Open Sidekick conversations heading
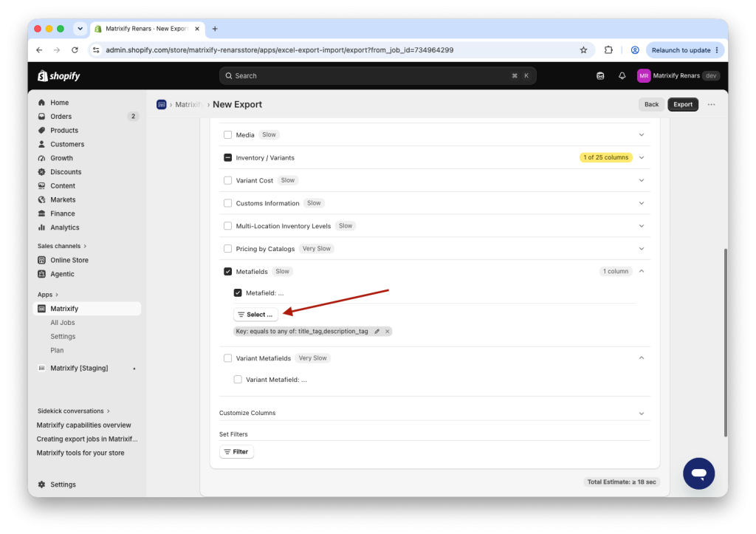756x534 pixels. tap(74, 411)
